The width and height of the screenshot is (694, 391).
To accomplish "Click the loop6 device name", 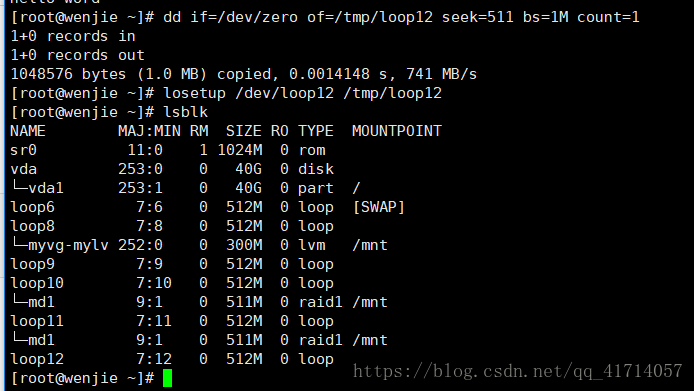I will 32,207.
